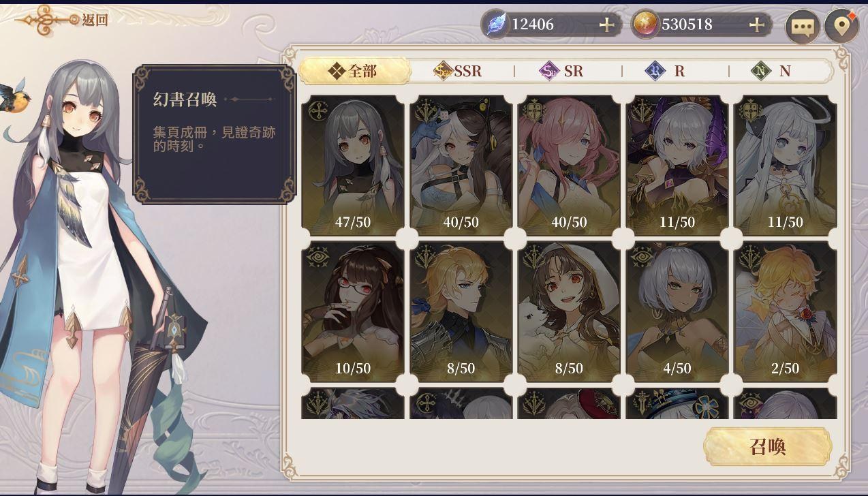Screen dimensions: 868x496
Task: Select the pink-haired character card showing 40/50
Action: [x=569, y=166]
